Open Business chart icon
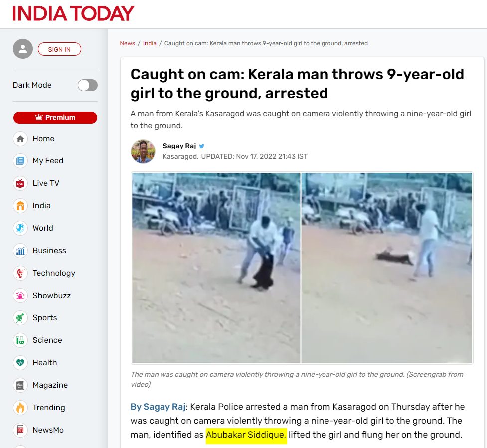 coord(20,251)
